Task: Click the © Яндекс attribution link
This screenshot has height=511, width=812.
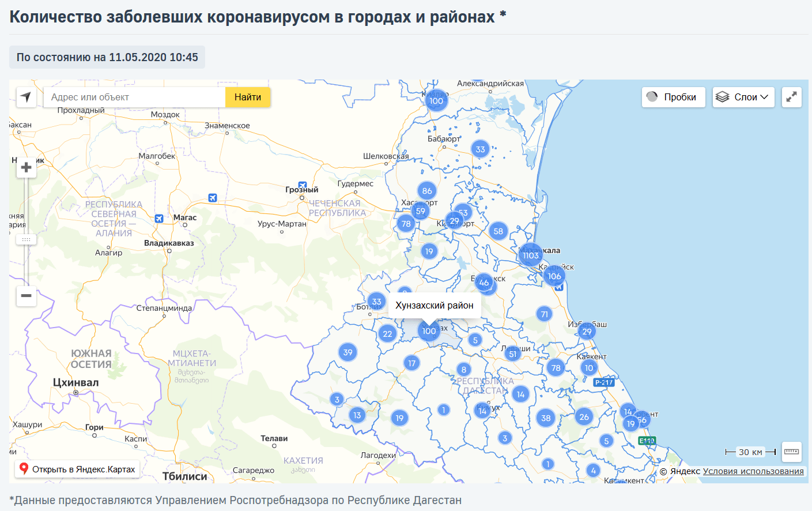Action: (680, 471)
